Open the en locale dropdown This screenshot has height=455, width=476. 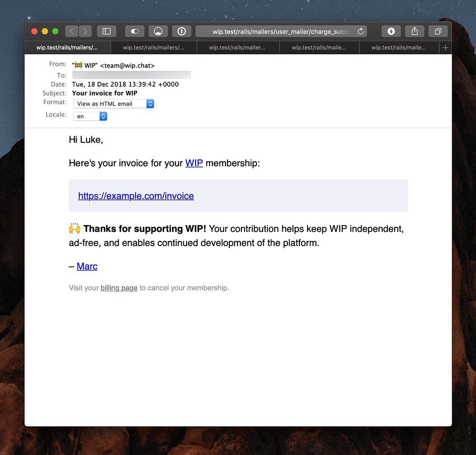click(x=90, y=116)
